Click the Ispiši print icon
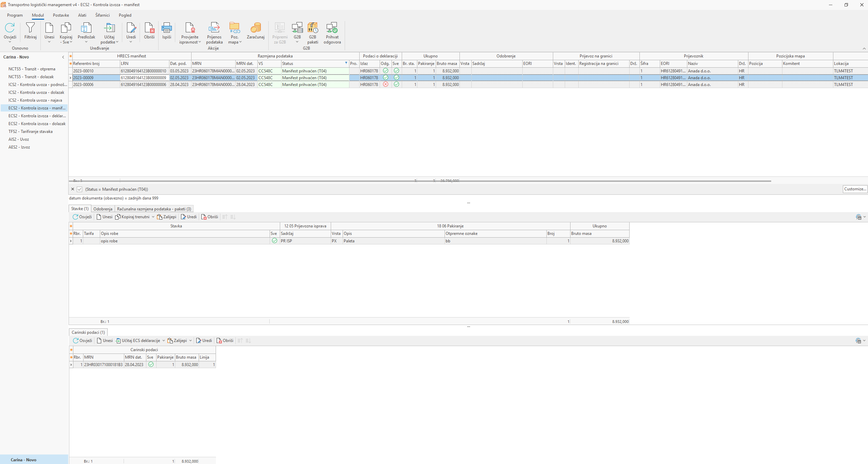Screen dimensions: 868x464 (166, 28)
